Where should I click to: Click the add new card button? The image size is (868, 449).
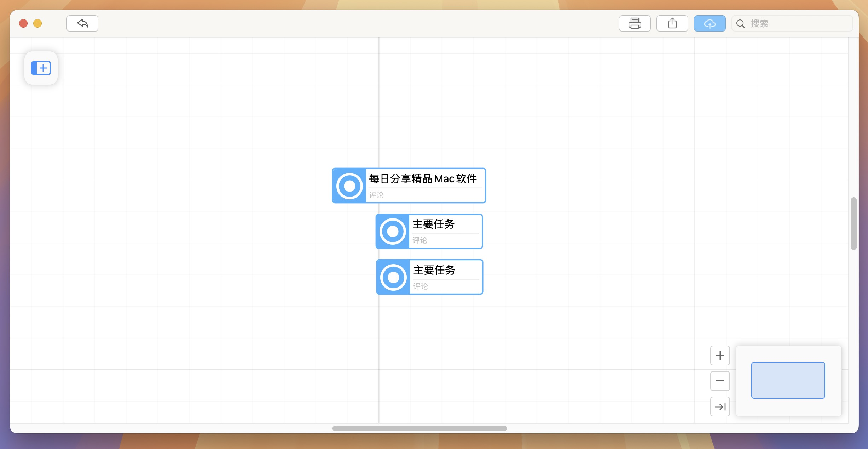41,68
